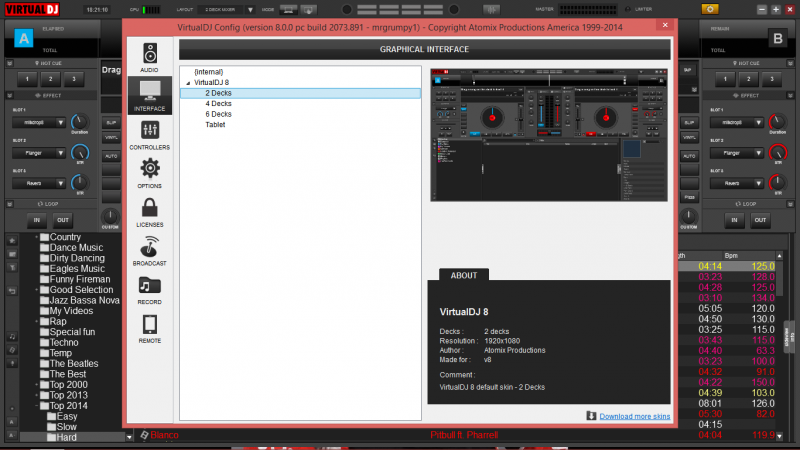Click deck A hot cue 2 button
The image size is (800, 450).
[51, 79]
